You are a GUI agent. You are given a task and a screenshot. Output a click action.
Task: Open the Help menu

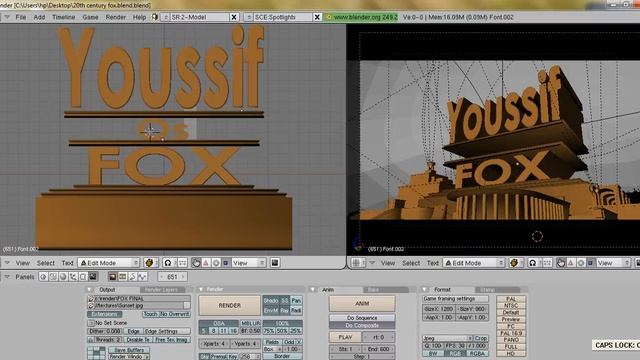click(139, 17)
